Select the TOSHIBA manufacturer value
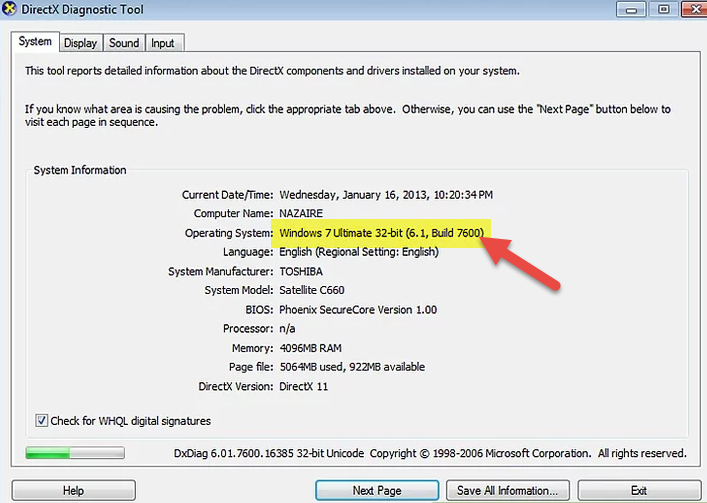 301,272
